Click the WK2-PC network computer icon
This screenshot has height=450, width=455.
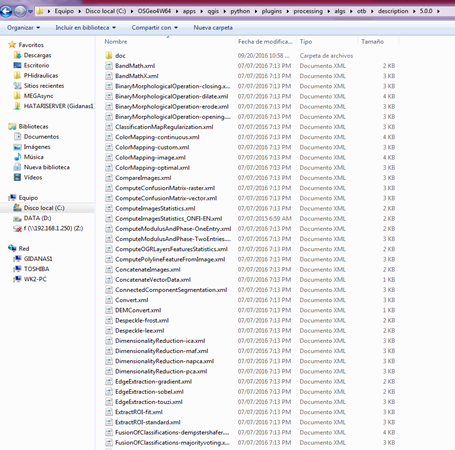click(17, 279)
